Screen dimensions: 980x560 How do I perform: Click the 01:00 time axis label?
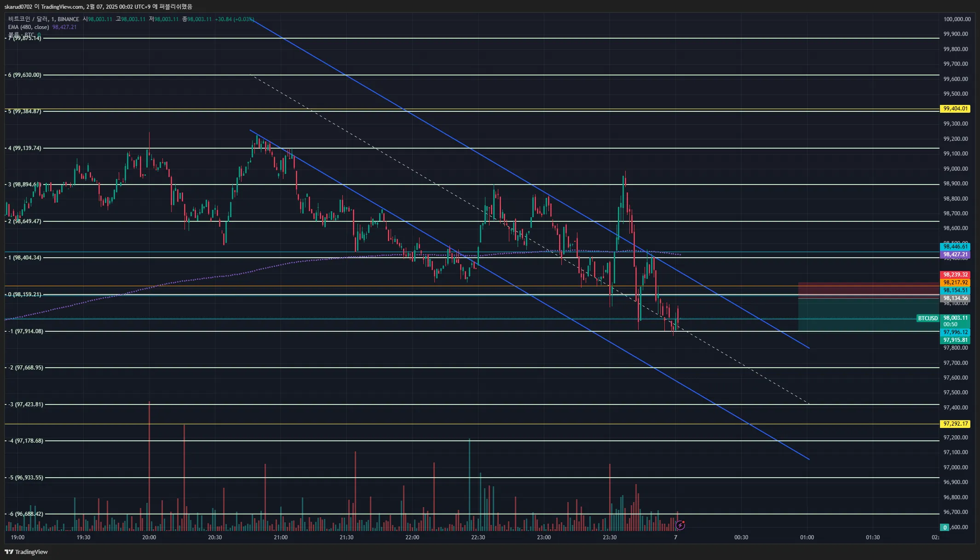click(807, 537)
